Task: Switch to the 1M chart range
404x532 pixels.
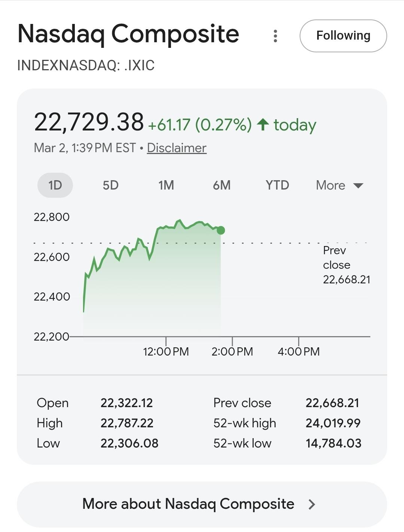Action: 166,185
